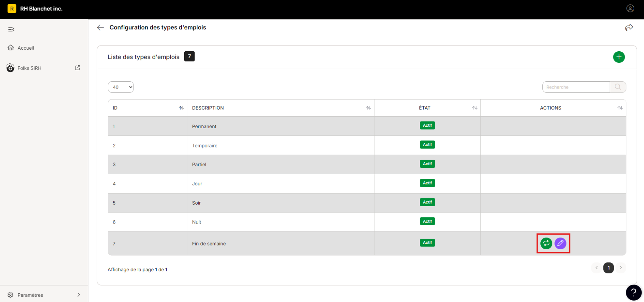Select the Nuit description cell
Viewport: 644px width, 302px height.
[x=280, y=222]
